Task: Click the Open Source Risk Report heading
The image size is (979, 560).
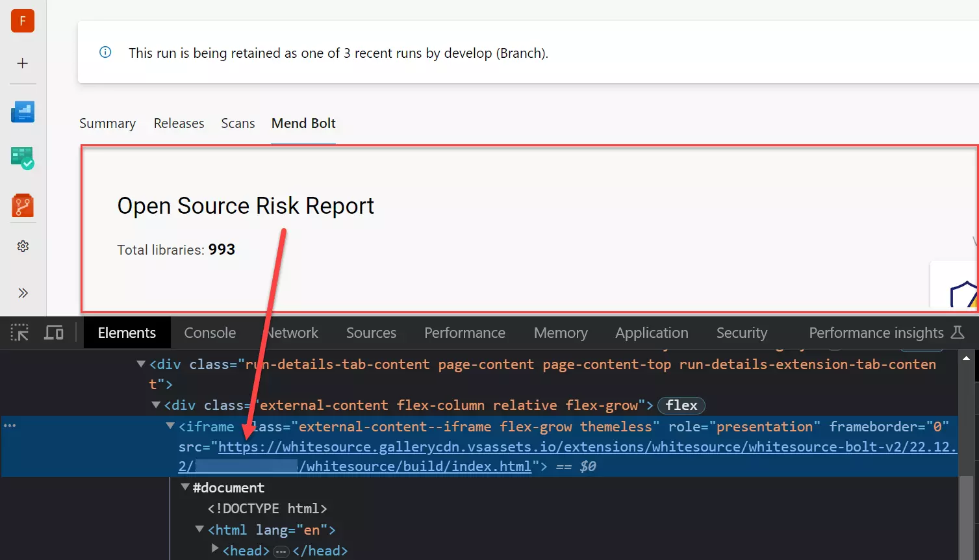Action: (x=246, y=206)
